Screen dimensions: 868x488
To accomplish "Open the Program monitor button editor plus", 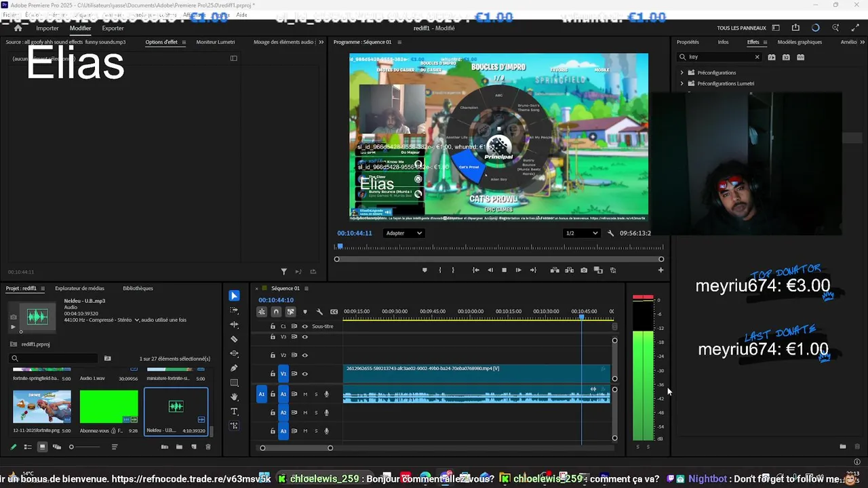I will pos(660,270).
